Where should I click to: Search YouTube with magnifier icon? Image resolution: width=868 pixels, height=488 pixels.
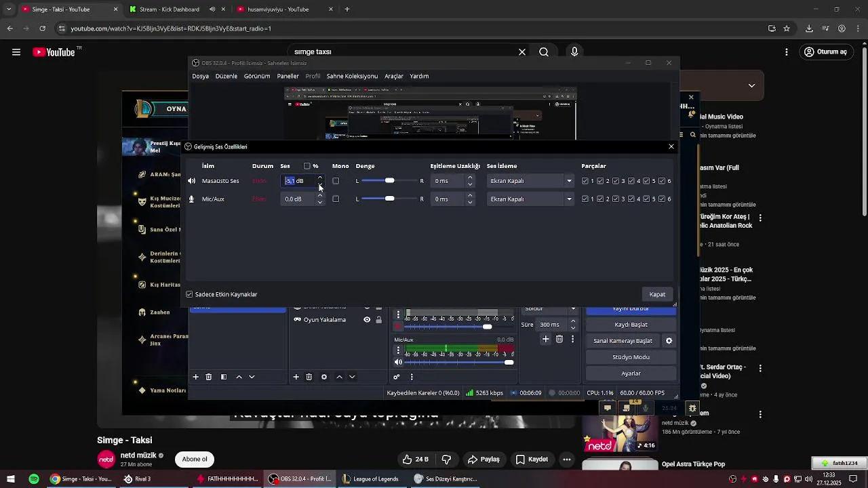point(544,52)
